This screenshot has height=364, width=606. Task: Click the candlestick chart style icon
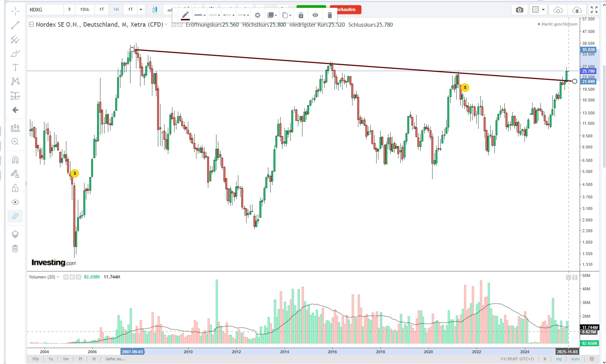click(x=155, y=10)
